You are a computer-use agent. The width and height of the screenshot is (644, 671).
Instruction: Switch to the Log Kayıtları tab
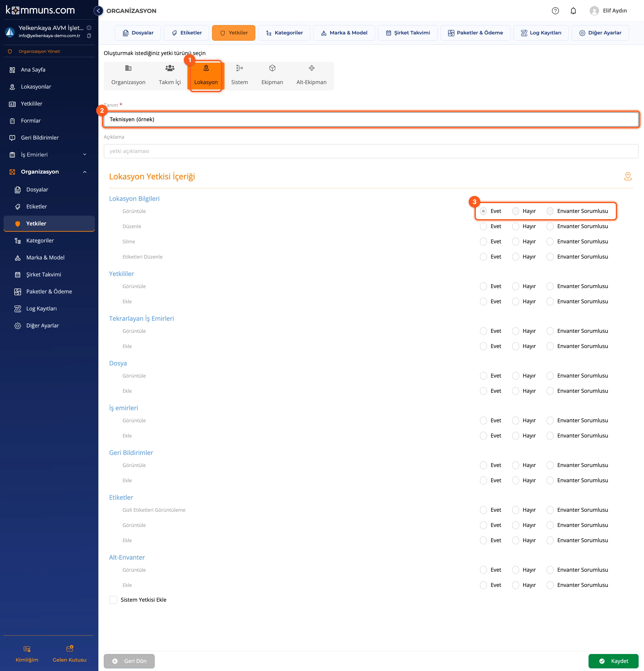(x=541, y=33)
